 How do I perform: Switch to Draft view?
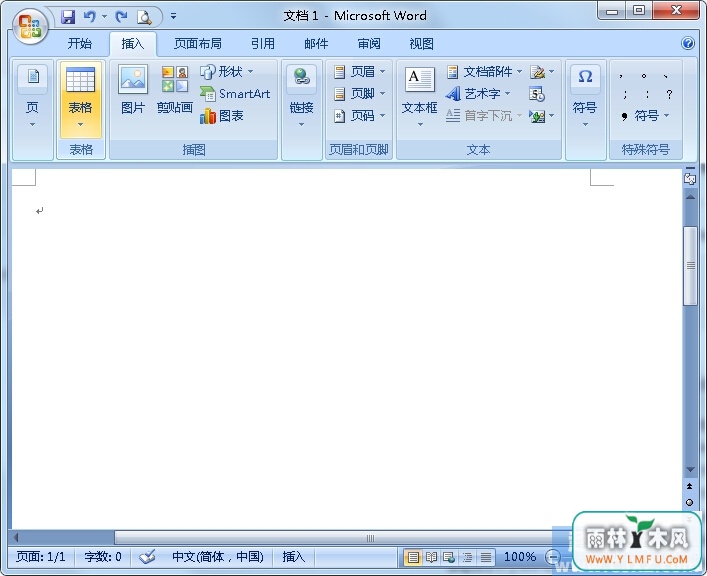click(486, 558)
